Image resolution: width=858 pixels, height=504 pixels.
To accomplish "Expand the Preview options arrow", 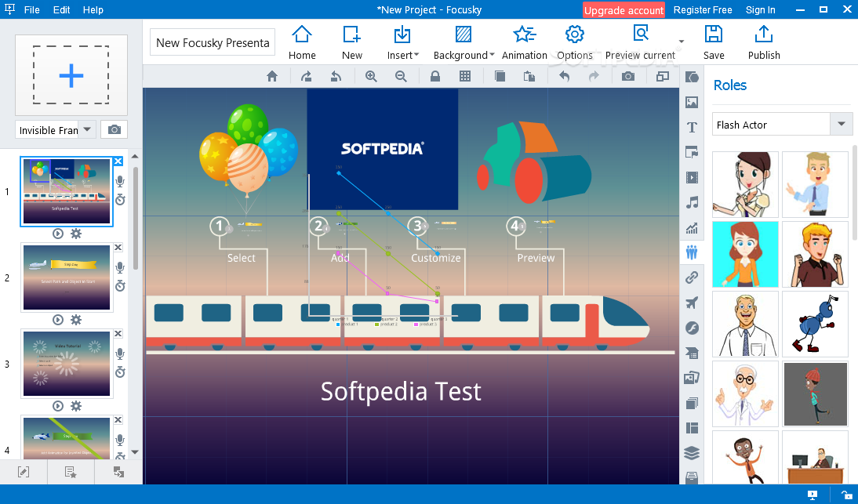I will click(682, 42).
